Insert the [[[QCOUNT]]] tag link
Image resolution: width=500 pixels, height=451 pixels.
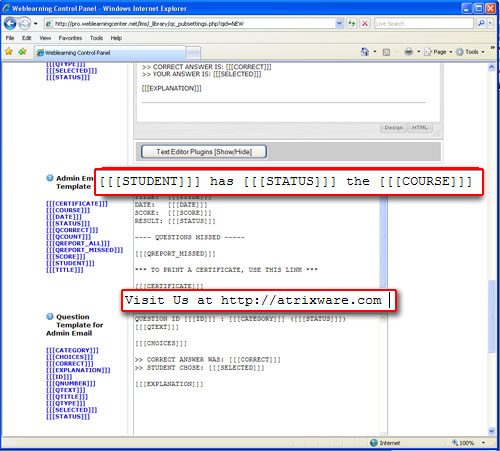68,237
